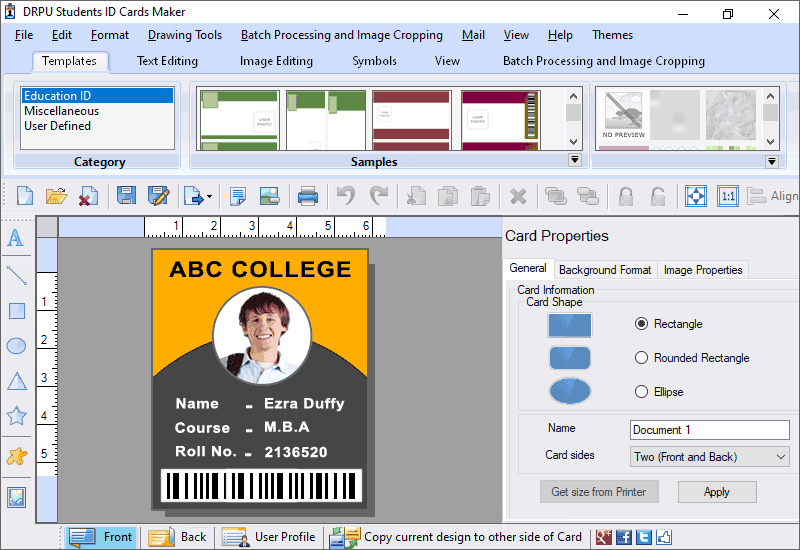Screen dimensions: 800x550
Task: Click the Undo arrow icon
Action: 346,196
